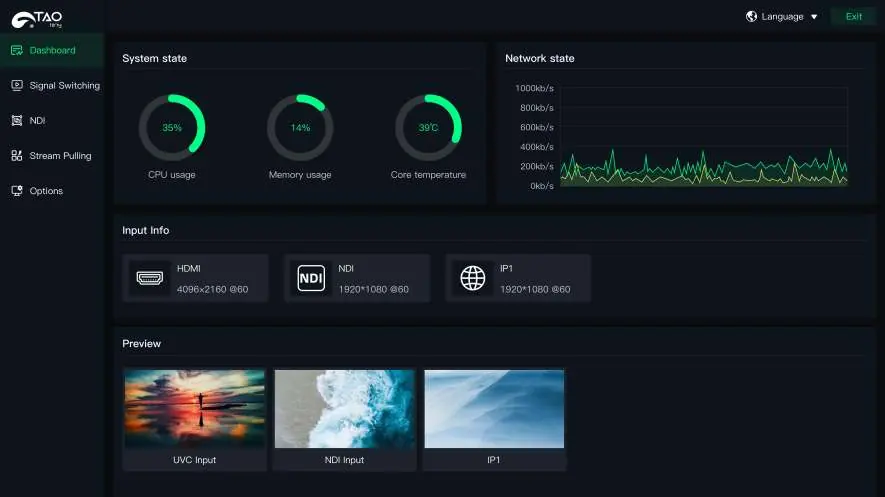Click the System state heading
Screen dimensions: 885x497
154,58
